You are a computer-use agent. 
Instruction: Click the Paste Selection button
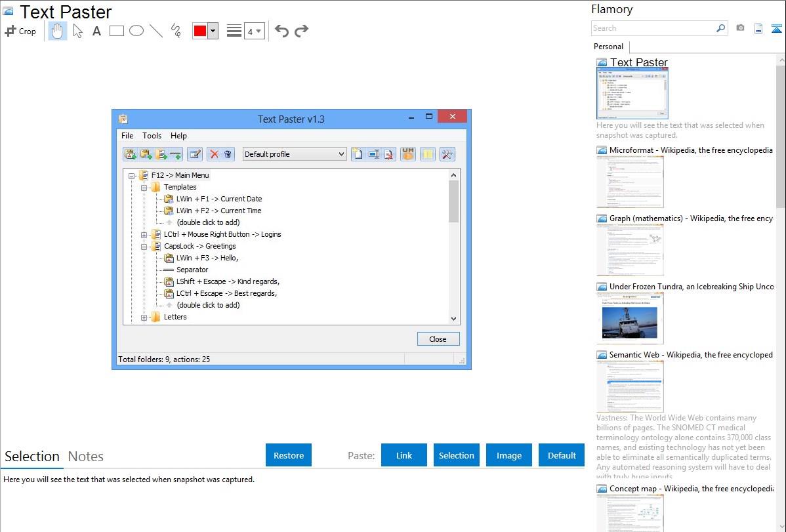456,455
